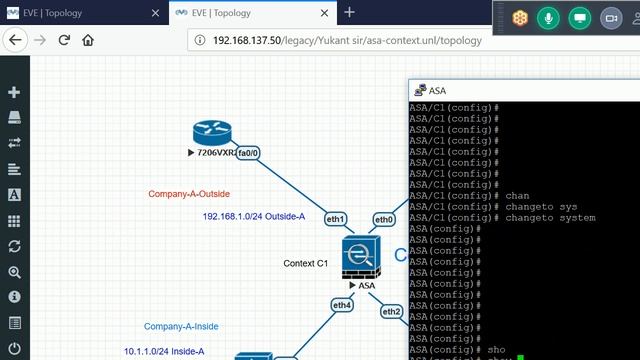Open the text object 'A' icon in sidebar
The image size is (640, 360).
pyautogui.click(x=14, y=195)
